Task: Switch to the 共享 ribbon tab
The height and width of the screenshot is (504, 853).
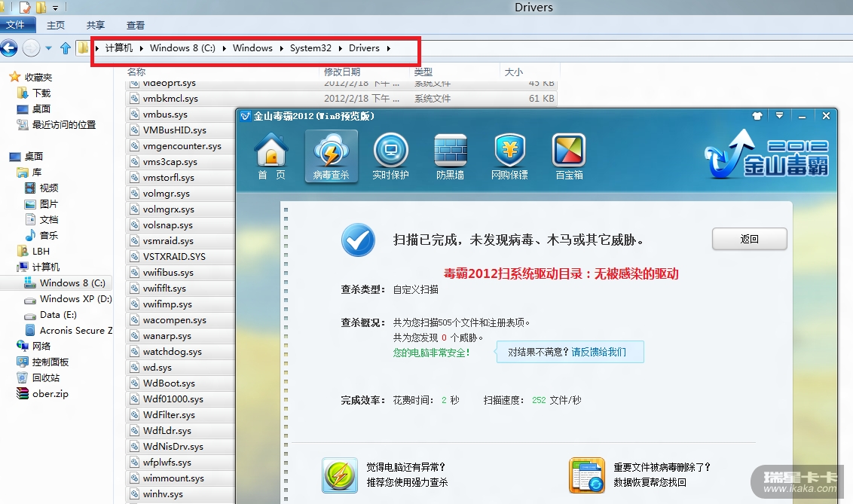Action: click(x=95, y=25)
